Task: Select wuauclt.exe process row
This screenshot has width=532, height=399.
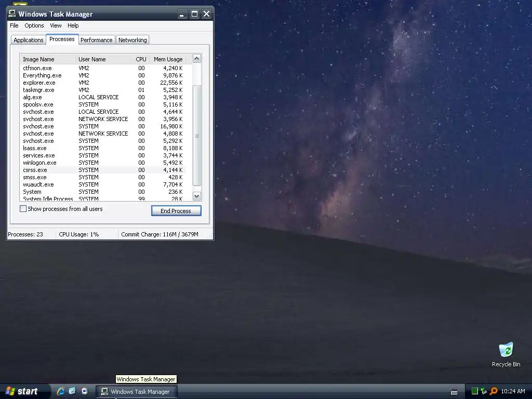Action: click(x=103, y=184)
